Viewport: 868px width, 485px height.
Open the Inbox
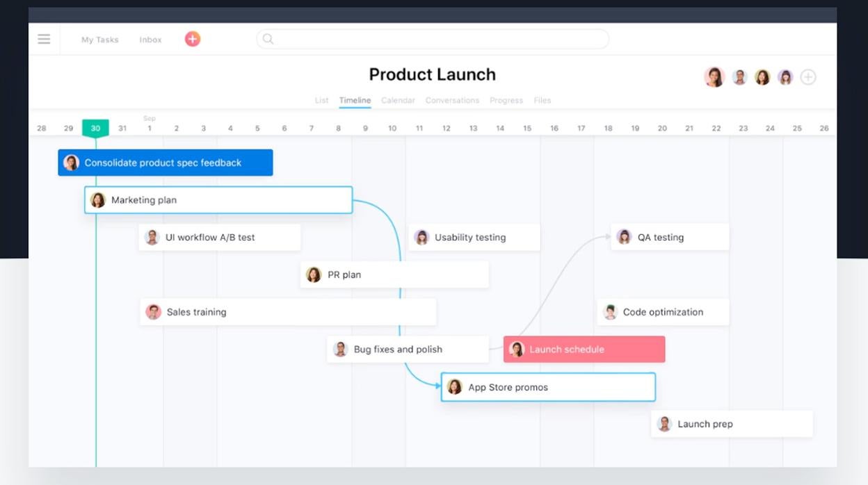(150, 39)
